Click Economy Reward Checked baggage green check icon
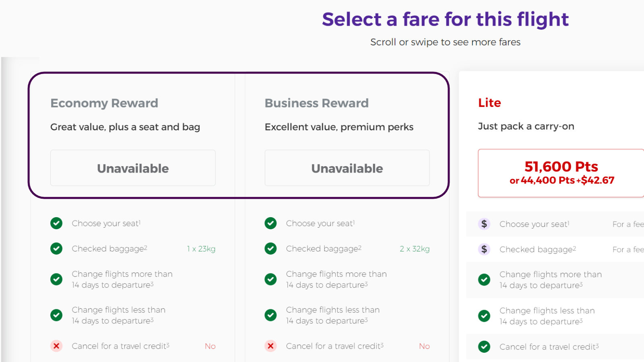The width and height of the screenshot is (644, 362). tap(56, 249)
